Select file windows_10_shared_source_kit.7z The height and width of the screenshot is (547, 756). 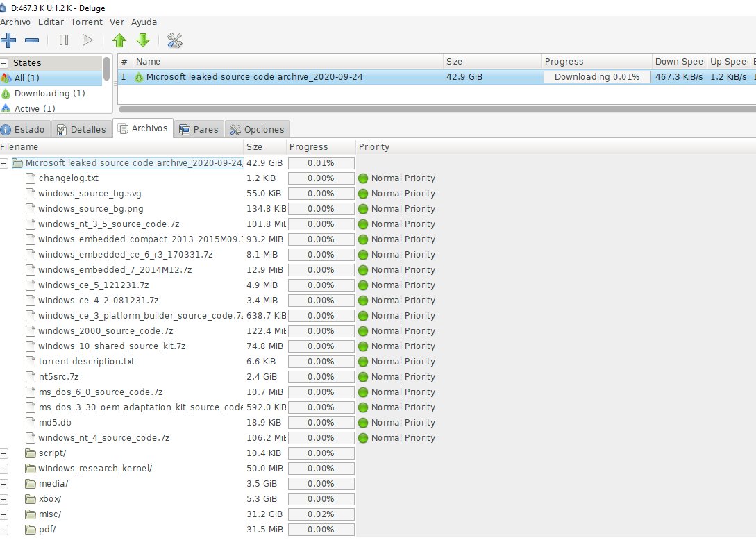pos(112,346)
